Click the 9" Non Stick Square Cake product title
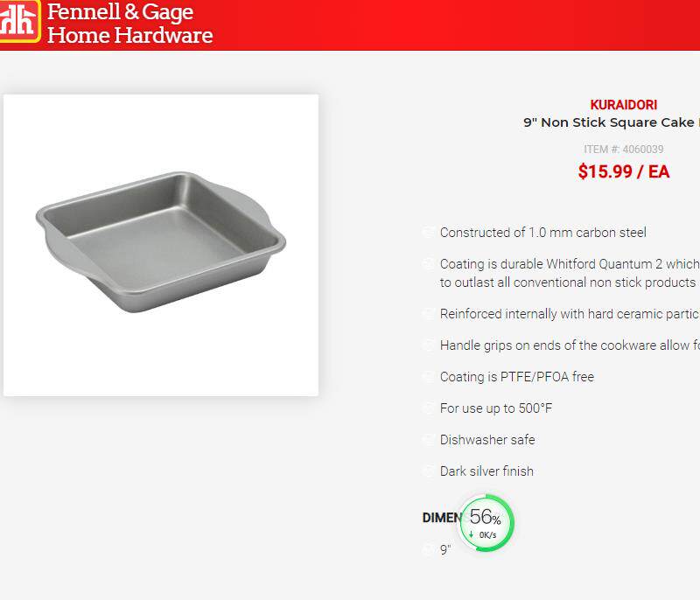Viewport: 700px width, 600px height. pos(611,123)
